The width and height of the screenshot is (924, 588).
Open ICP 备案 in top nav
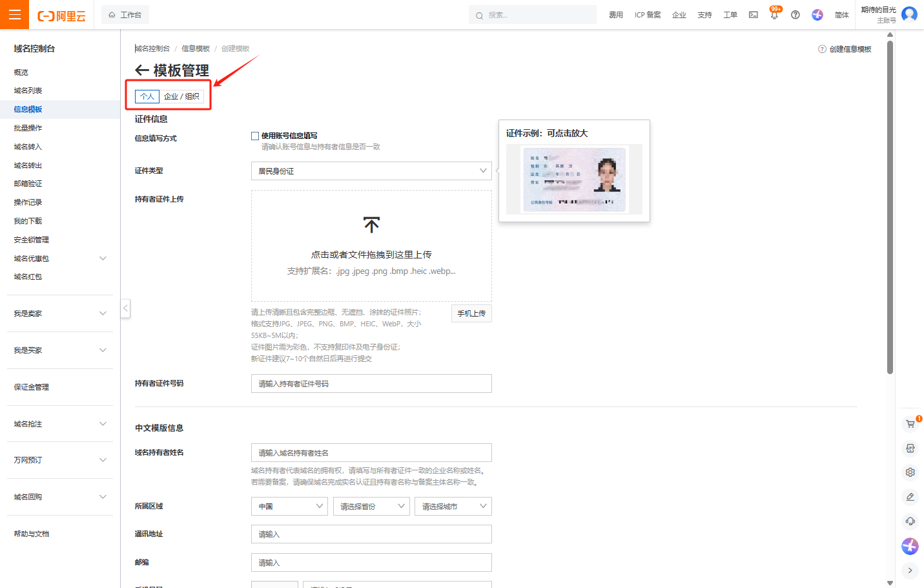point(648,15)
